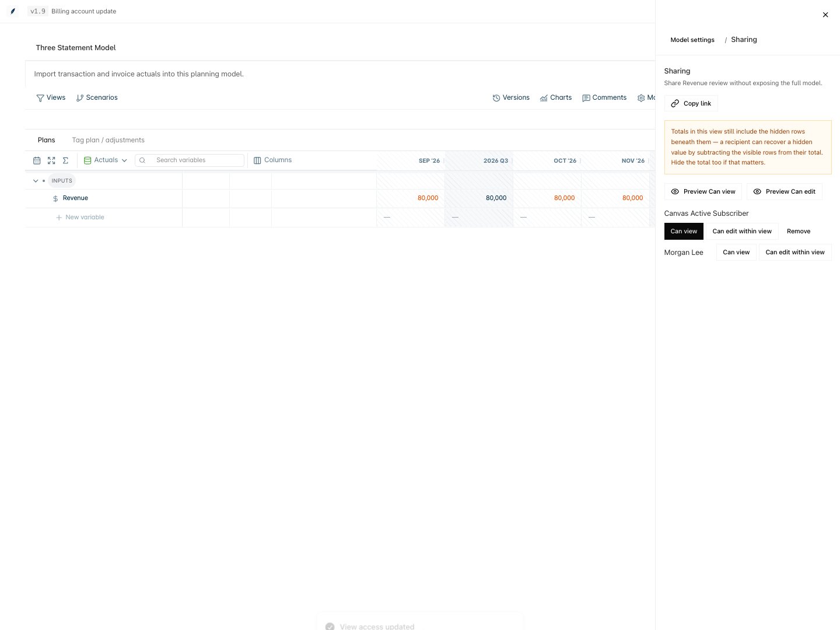Click the v1.9 version badge
This screenshot has width=840, height=630.
coord(38,11)
